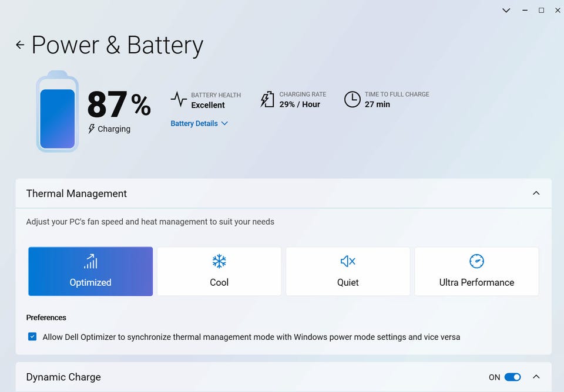
Task: Click the 29% / Hour charging rate value
Action: (300, 104)
